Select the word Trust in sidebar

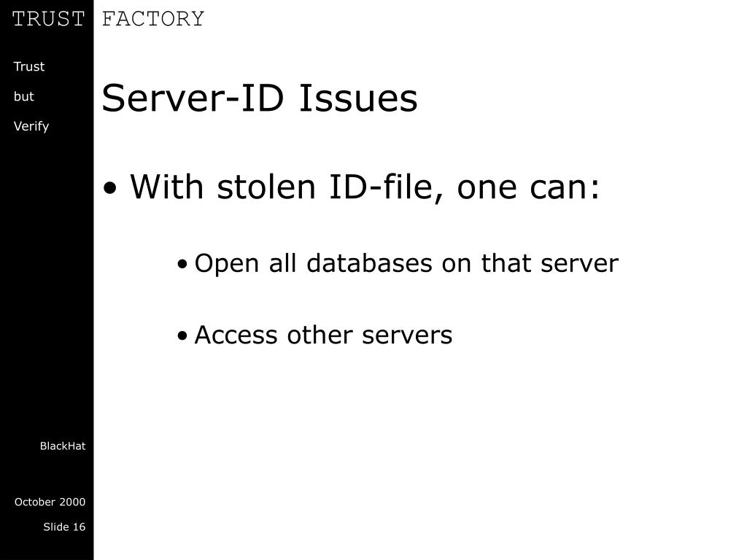[x=29, y=66]
